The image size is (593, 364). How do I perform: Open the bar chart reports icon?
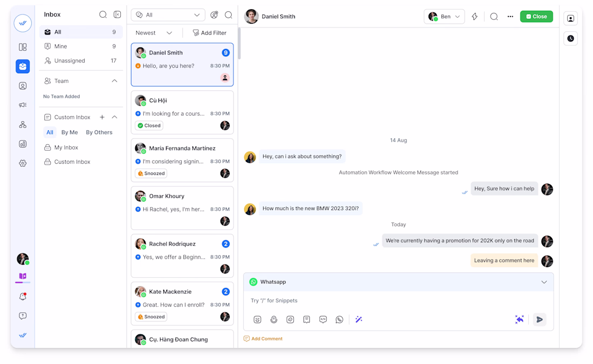point(23,144)
